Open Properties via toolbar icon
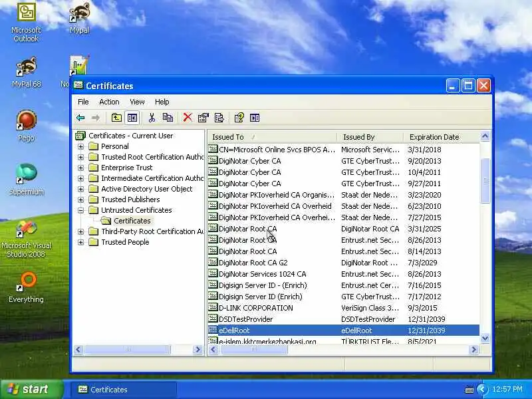 coord(203,118)
